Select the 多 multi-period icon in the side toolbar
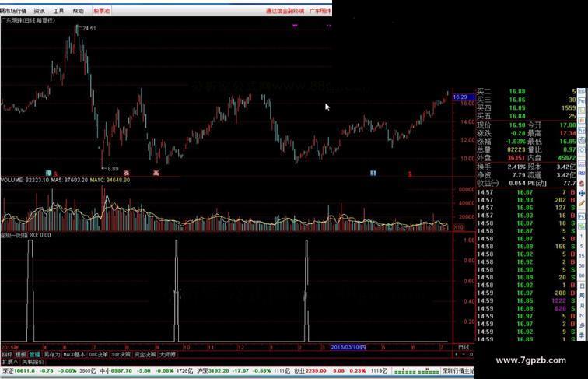Screen dimensions: 588x379 click(582, 325)
